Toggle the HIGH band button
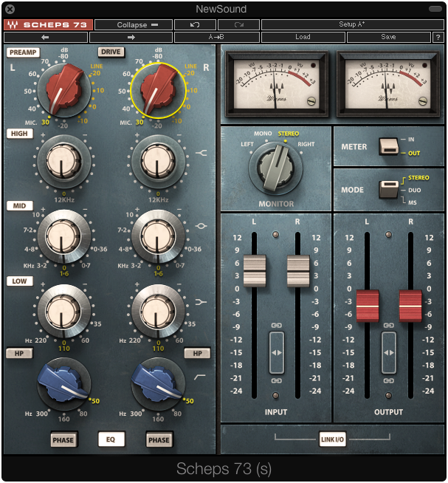The height and width of the screenshot is (483, 448). pos(19,134)
